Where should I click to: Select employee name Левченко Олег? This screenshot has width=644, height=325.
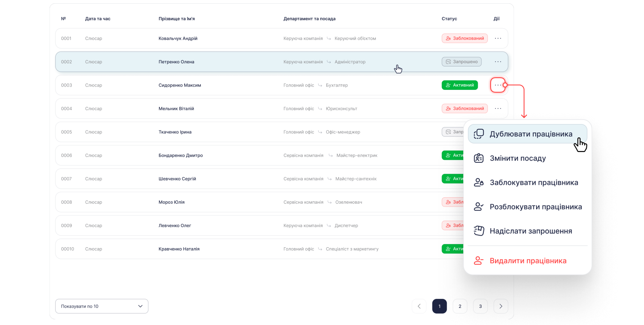(x=175, y=226)
